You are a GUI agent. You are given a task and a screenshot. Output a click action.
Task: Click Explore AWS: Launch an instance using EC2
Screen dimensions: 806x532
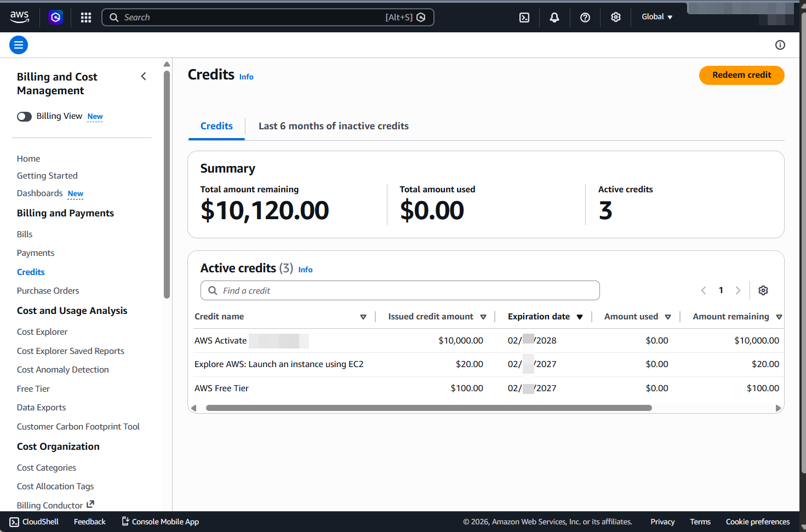click(279, 364)
